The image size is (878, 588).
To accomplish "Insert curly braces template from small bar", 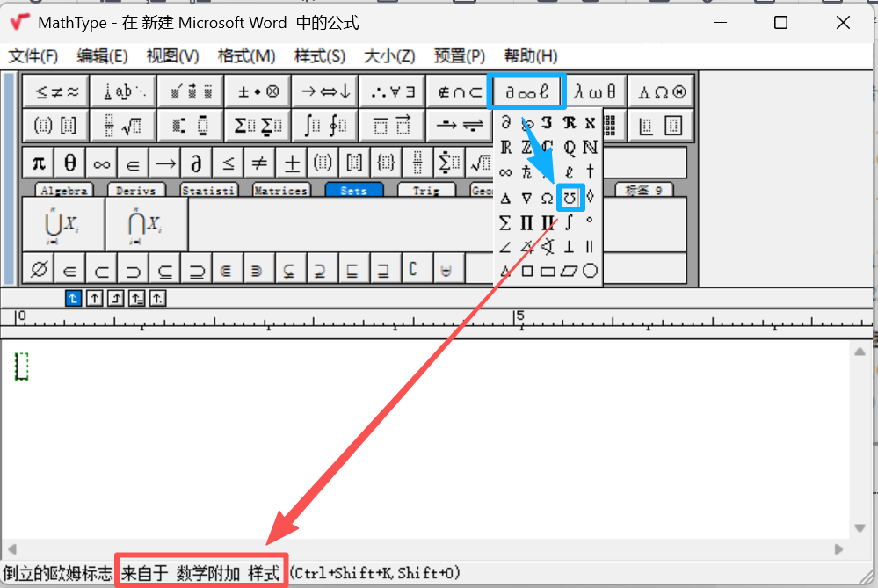I will (386, 163).
